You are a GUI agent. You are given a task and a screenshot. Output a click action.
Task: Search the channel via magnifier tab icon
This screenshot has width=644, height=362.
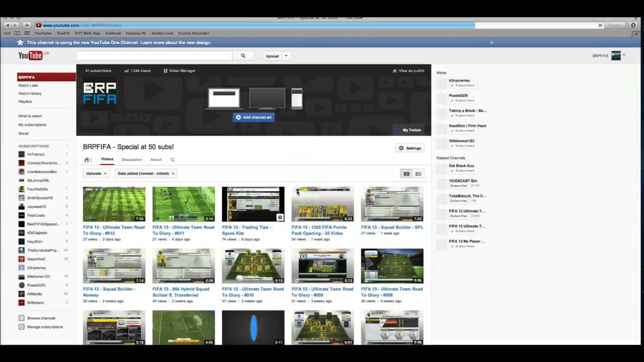pyautogui.click(x=173, y=160)
